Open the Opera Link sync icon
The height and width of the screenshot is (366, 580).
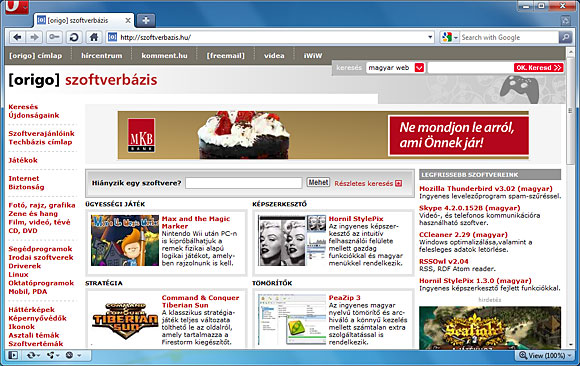click(x=33, y=355)
